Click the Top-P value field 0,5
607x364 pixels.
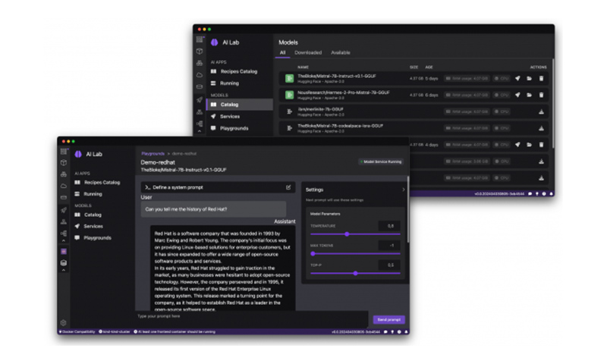[389, 265]
